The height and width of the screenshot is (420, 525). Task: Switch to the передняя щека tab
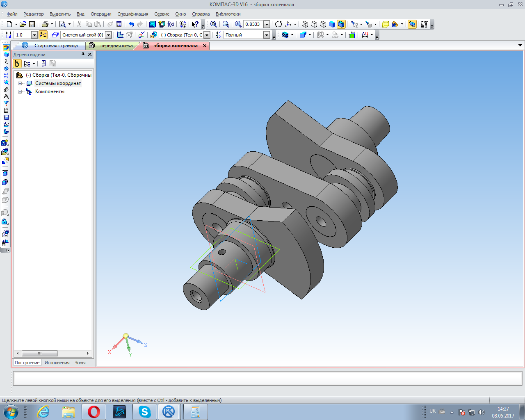click(x=116, y=46)
